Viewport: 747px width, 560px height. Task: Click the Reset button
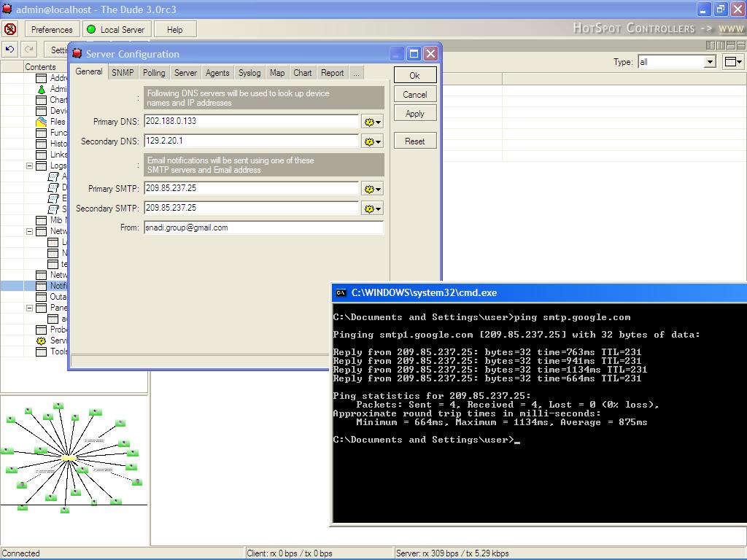coord(415,141)
